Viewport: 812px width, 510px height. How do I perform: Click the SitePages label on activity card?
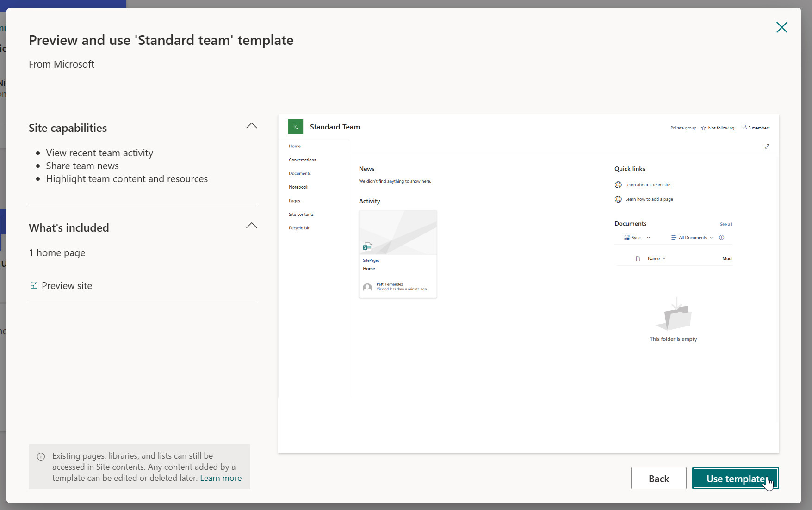point(371,260)
